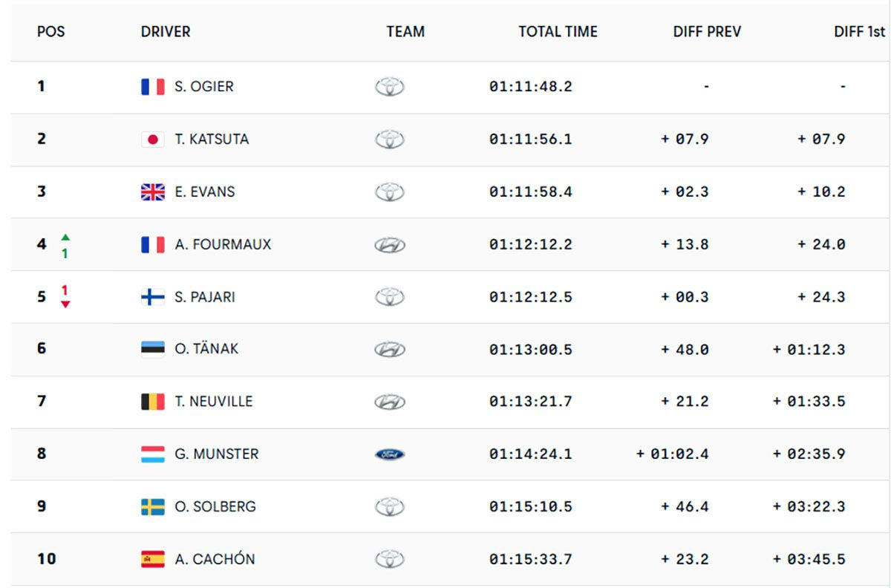891x588 pixels.
Task: Open driver T. NEUVILLE's name link
Action: (x=214, y=402)
